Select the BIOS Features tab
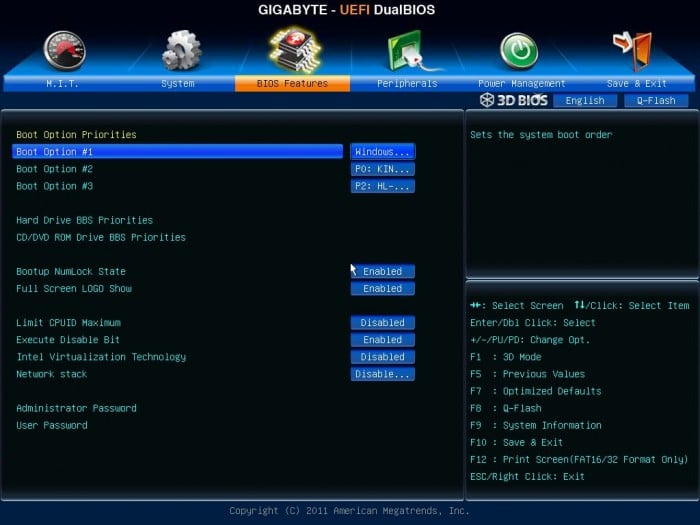 pyautogui.click(x=292, y=83)
